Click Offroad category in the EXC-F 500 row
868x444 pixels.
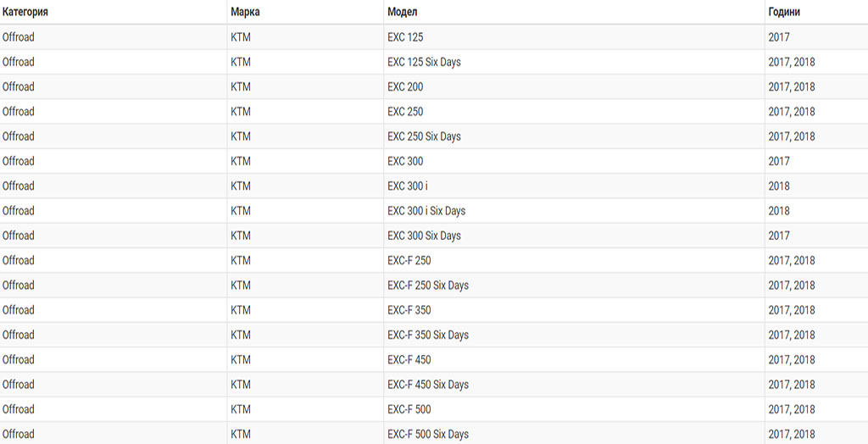19,409
